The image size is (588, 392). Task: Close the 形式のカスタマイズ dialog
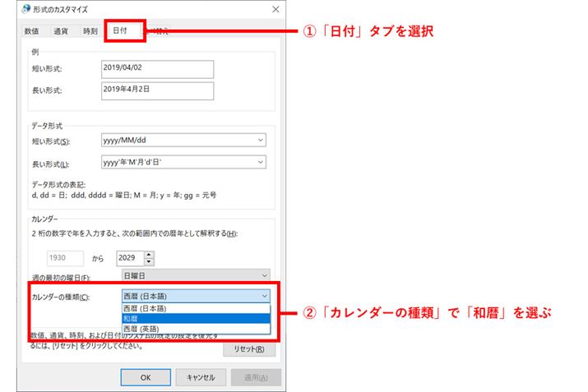(x=275, y=9)
